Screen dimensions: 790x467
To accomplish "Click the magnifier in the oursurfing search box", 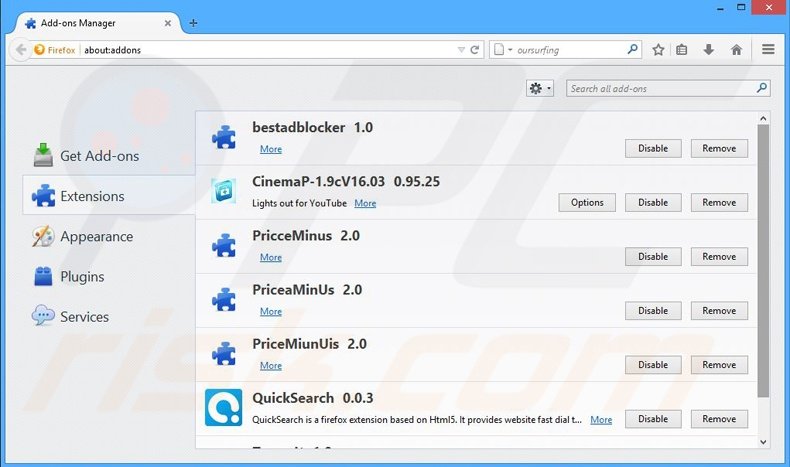I will tap(633, 48).
